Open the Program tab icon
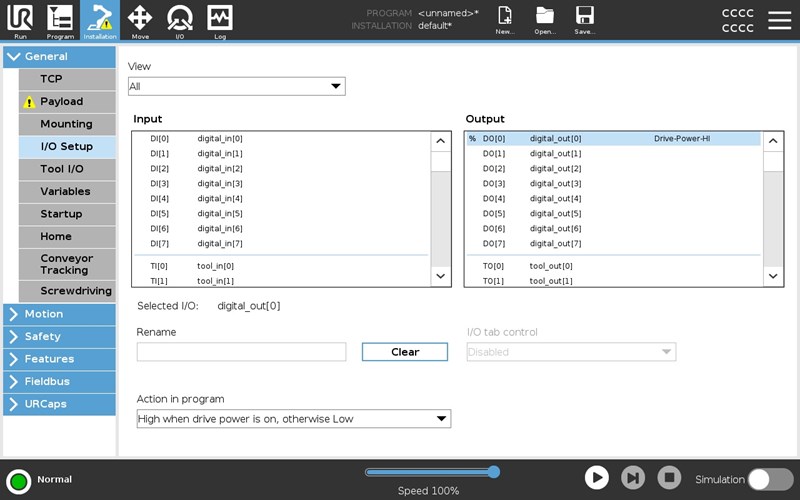This screenshot has height=500, width=800. coord(60,19)
